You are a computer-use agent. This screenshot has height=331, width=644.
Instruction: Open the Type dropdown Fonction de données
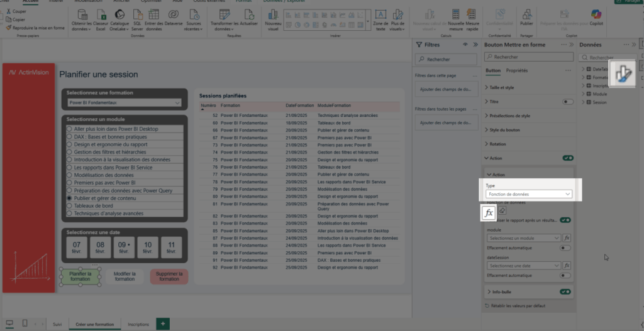point(528,195)
